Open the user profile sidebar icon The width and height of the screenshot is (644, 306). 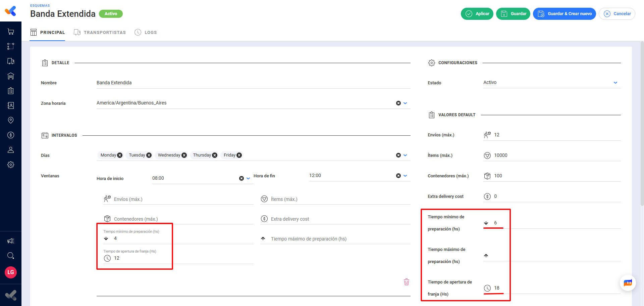(x=11, y=150)
